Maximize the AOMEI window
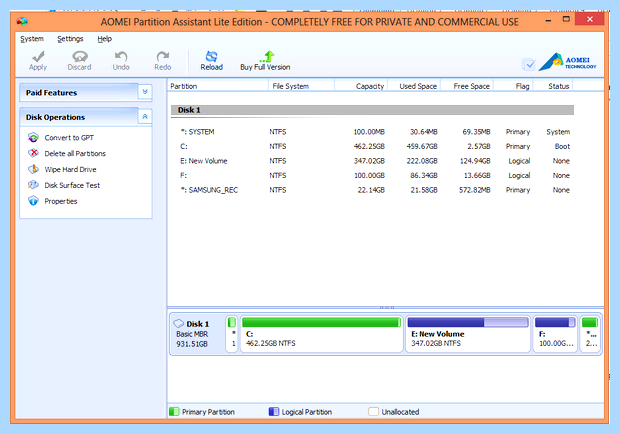The width and height of the screenshot is (620, 434). click(566, 19)
